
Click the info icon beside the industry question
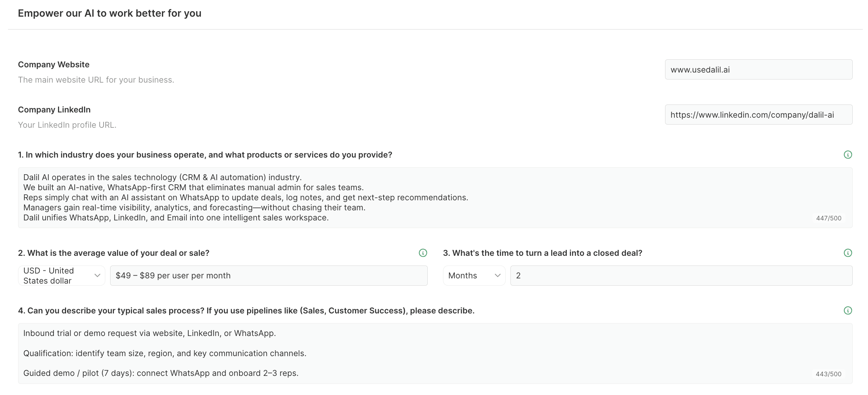(x=847, y=155)
